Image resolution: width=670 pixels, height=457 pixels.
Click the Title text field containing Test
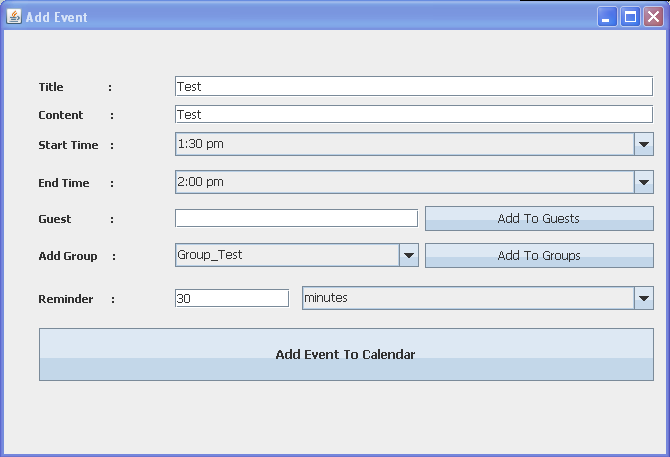pyautogui.click(x=413, y=87)
